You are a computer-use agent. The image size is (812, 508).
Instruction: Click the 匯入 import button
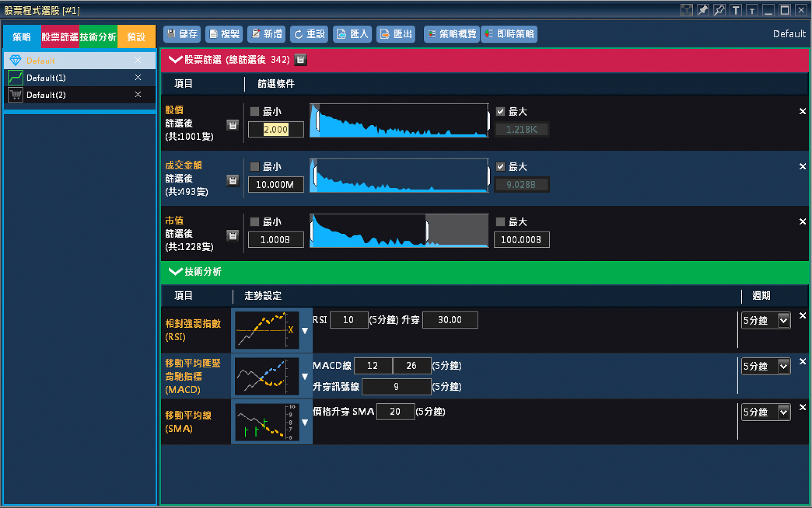click(x=353, y=34)
